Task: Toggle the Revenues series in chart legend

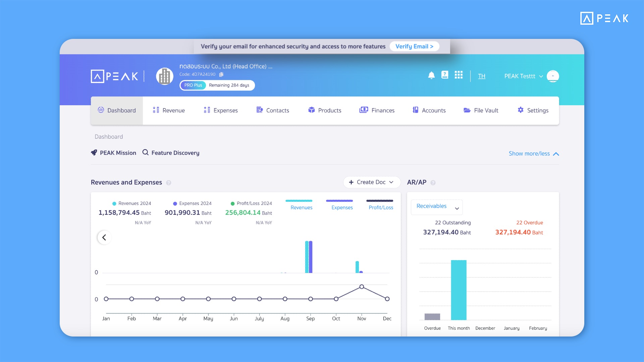Action: (x=301, y=207)
